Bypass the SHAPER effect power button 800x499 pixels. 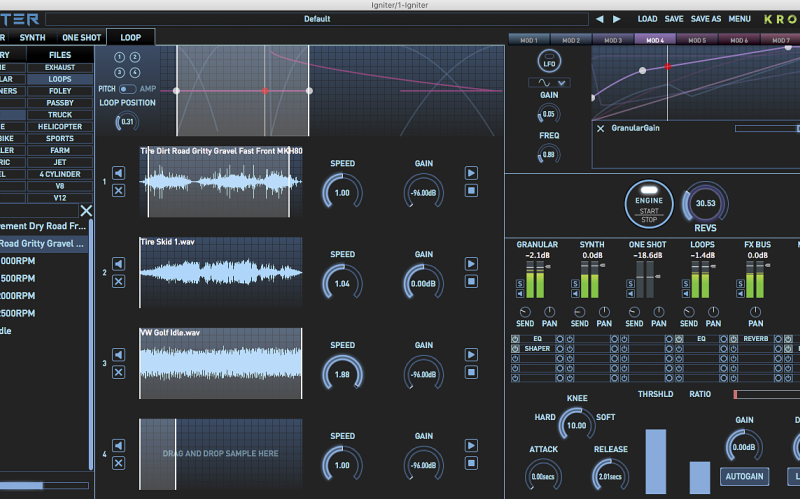pyautogui.click(x=515, y=348)
